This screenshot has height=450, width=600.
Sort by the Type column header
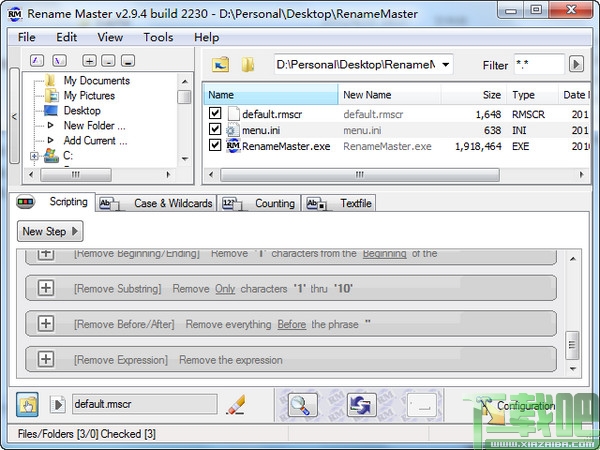(x=532, y=95)
